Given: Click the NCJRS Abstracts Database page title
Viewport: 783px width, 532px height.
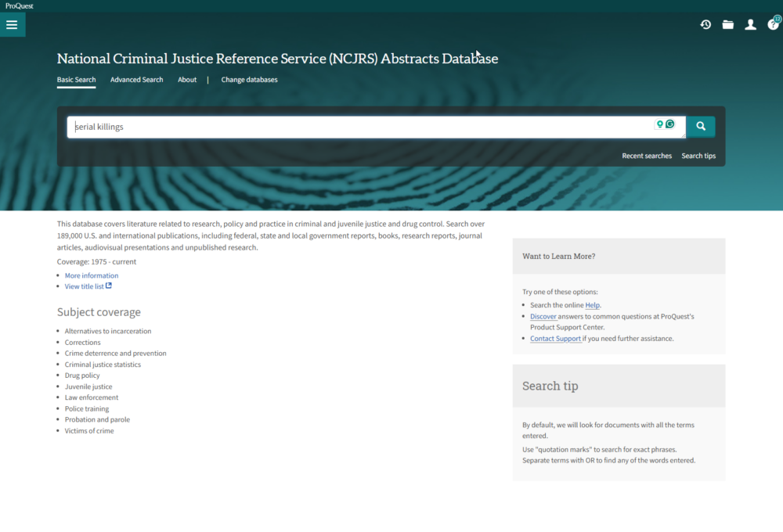Looking at the screenshot, I should click(x=277, y=59).
